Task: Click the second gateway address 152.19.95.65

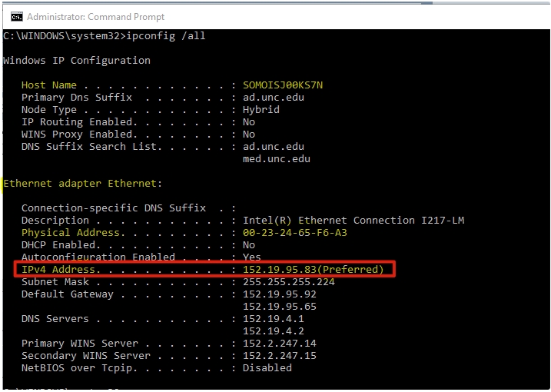Action: click(280, 307)
